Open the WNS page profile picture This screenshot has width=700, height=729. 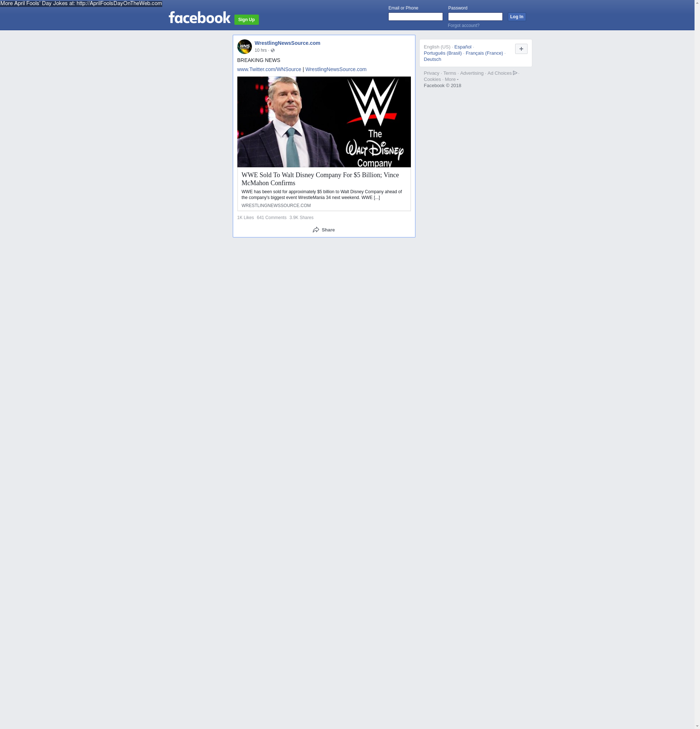click(x=244, y=47)
